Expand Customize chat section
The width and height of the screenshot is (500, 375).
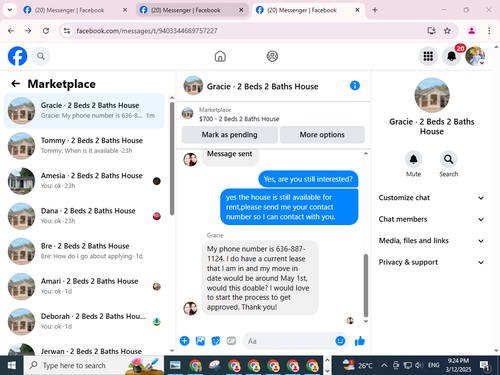pos(431,198)
